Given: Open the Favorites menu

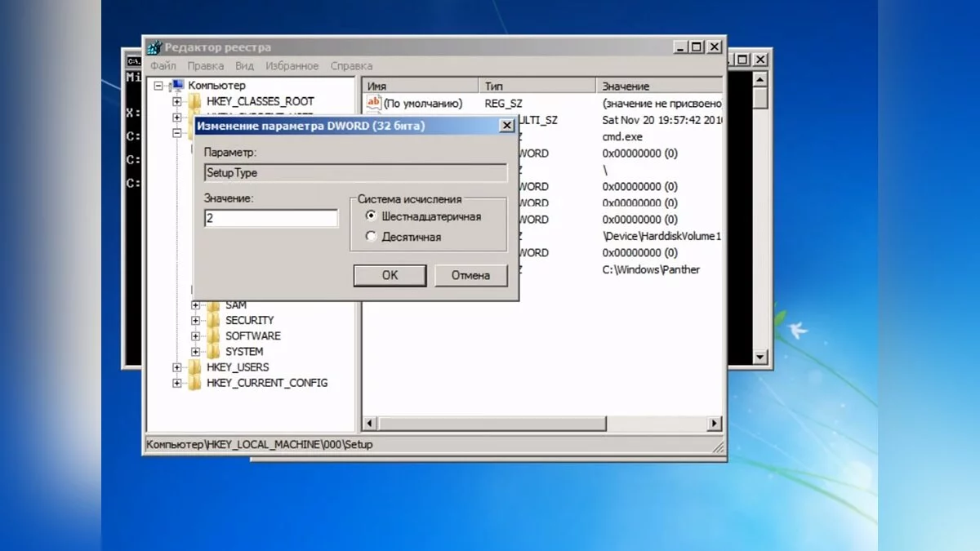Looking at the screenshot, I should [x=292, y=66].
